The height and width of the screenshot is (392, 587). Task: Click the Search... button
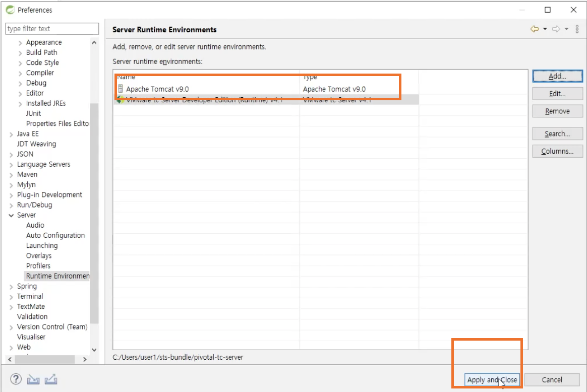(x=557, y=134)
